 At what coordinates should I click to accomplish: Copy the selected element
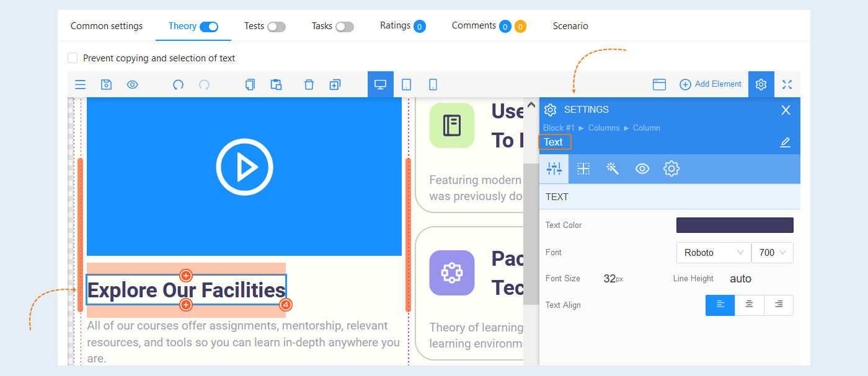250,85
